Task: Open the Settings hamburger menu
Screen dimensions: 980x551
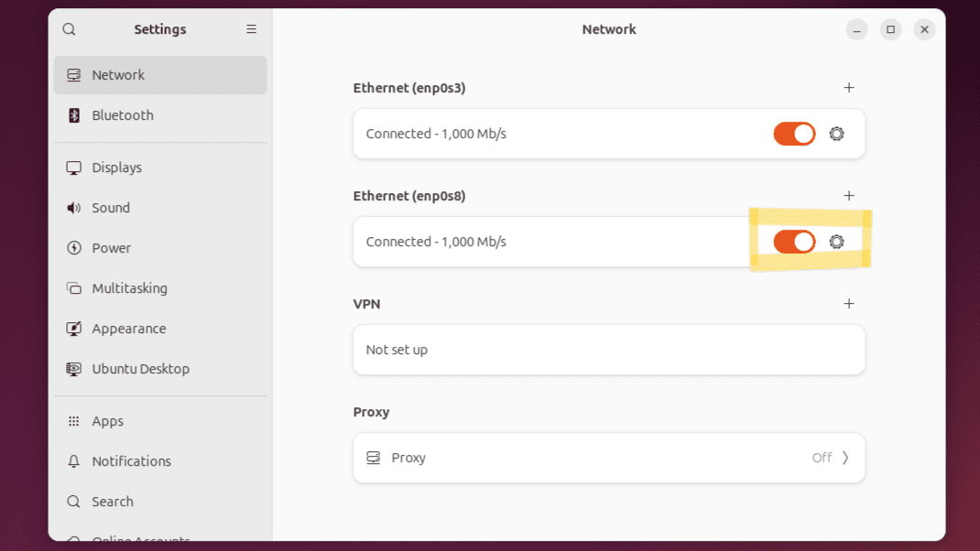Action: click(251, 29)
